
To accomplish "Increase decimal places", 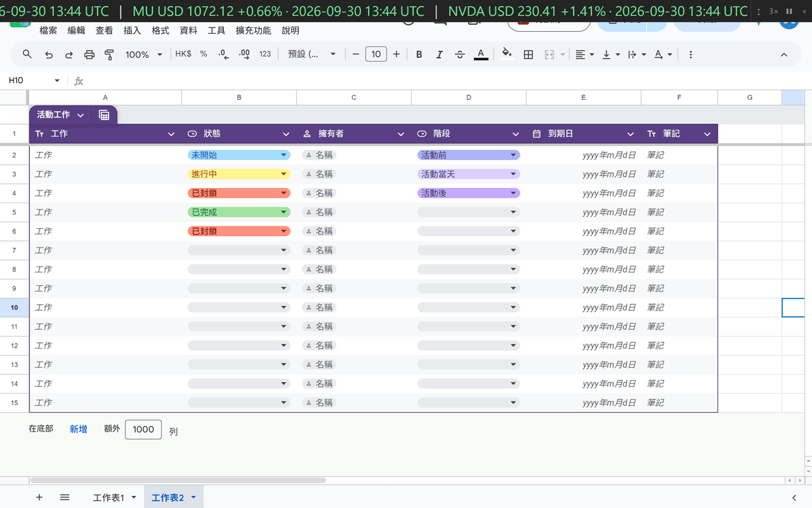I will (244, 55).
